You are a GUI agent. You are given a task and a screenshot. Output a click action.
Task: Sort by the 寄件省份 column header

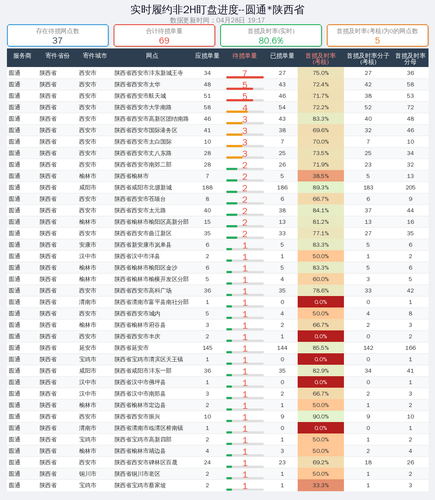(x=57, y=56)
